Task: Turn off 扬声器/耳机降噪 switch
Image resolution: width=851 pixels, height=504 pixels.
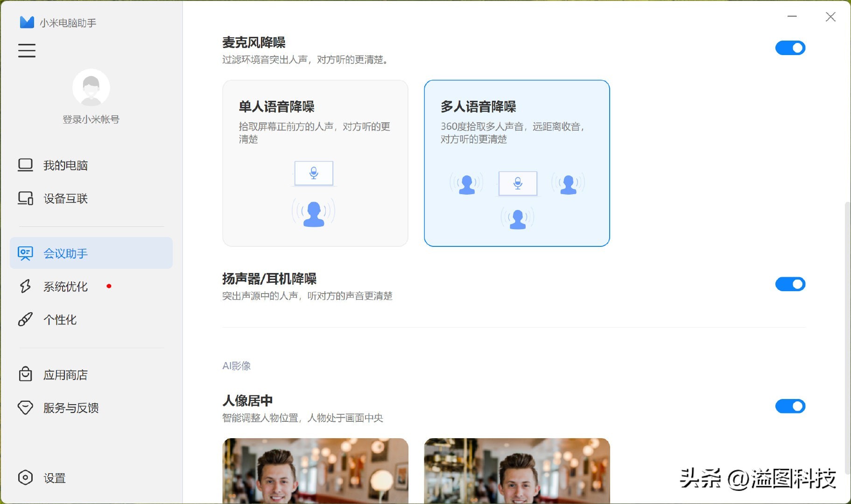Action: point(790,284)
